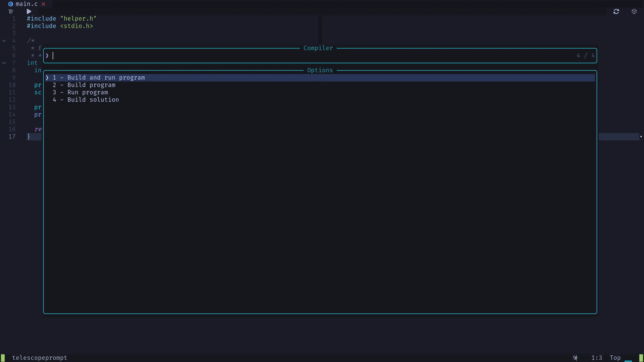Click the #include <stdio.h> line
This screenshot has width=644, height=362.
coord(60,26)
